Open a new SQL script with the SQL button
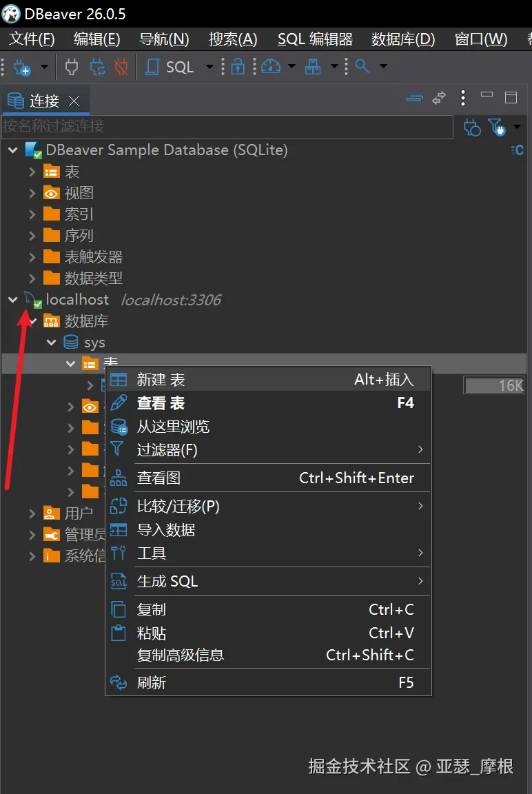The height and width of the screenshot is (794, 532). pos(170,67)
